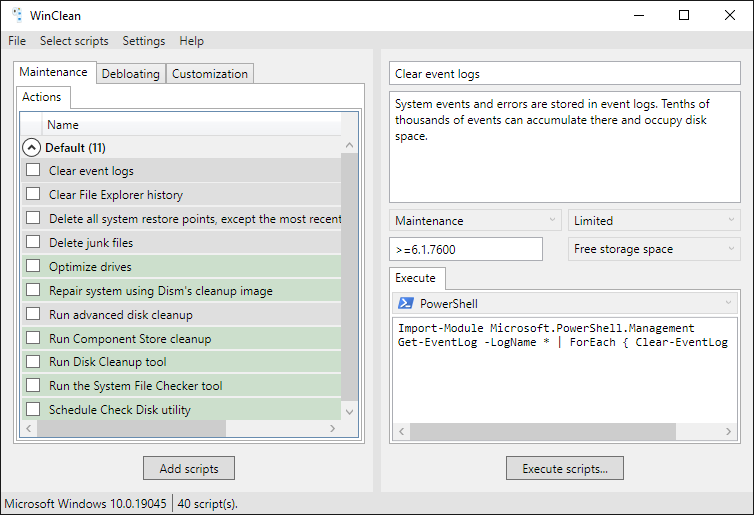
Task: Switch to the Debloating tab
Action: click(131, 74)
